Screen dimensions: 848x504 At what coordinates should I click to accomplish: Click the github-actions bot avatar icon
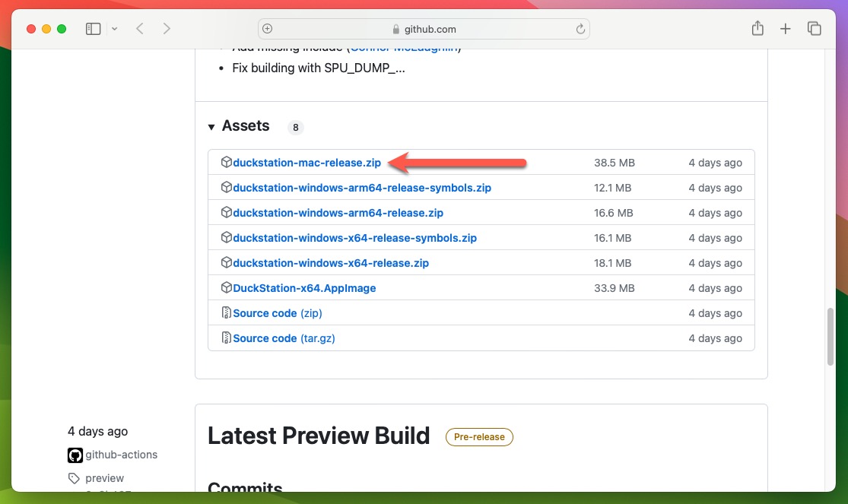coord(75,455)
